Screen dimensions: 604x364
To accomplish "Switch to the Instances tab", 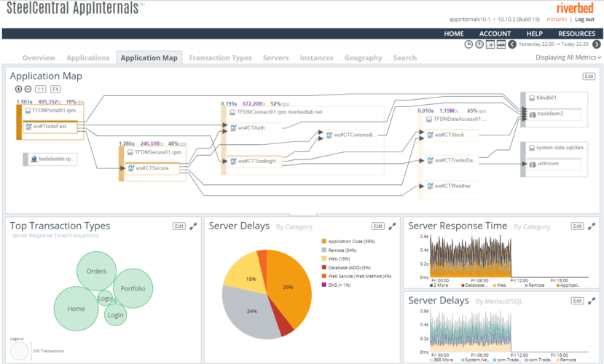I will point(316,58).
